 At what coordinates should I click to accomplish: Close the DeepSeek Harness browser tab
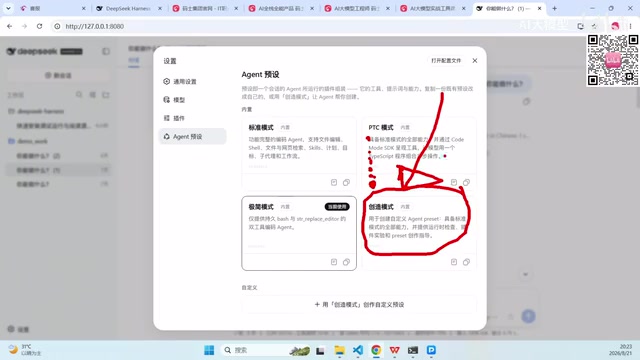(x=160, y=8)
